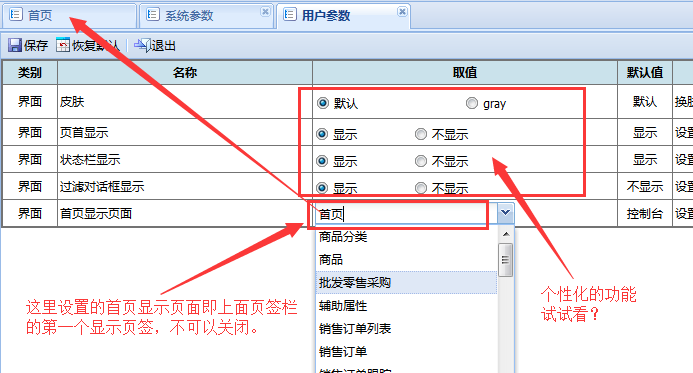Click the dropdown list scrollbar thumb
Image resolution: width=693 pixels, height=373 pixels.
pos(506,260)
